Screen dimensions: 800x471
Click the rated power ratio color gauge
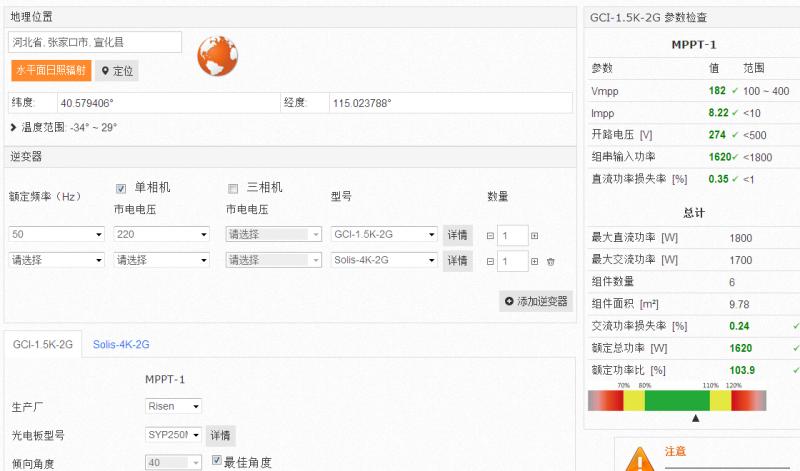(x=677, y=400)
